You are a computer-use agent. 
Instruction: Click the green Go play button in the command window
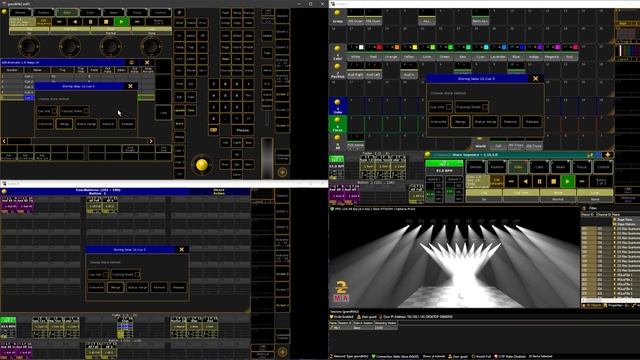click(121, 22)
